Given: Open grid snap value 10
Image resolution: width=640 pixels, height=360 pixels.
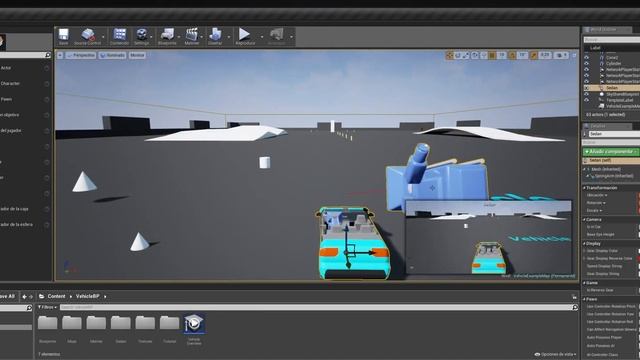Looking at the screenshot, I should (502, 55).
